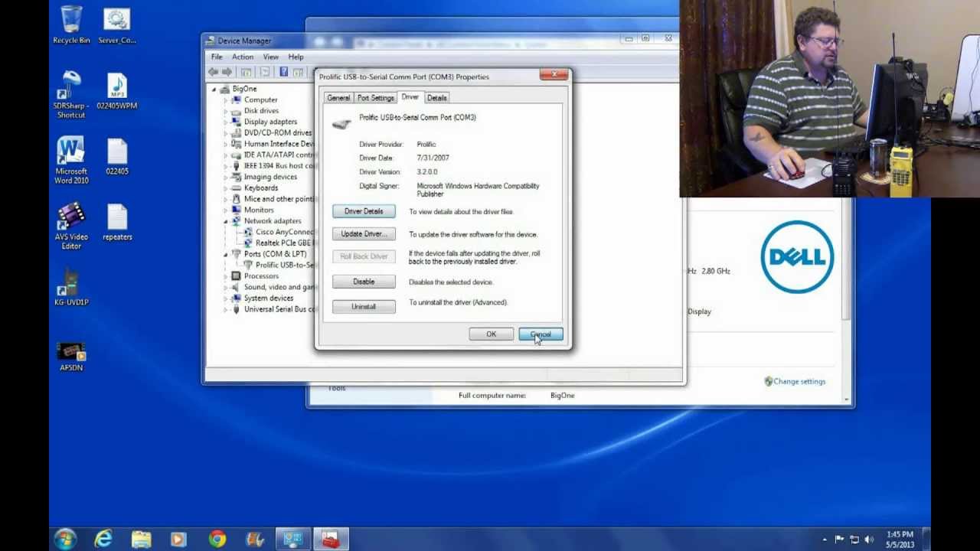The height and width of the screenshot is (551, 980).
Task: Select Prolific USB-to-Serial port tree entry
Action: (284, 265)
